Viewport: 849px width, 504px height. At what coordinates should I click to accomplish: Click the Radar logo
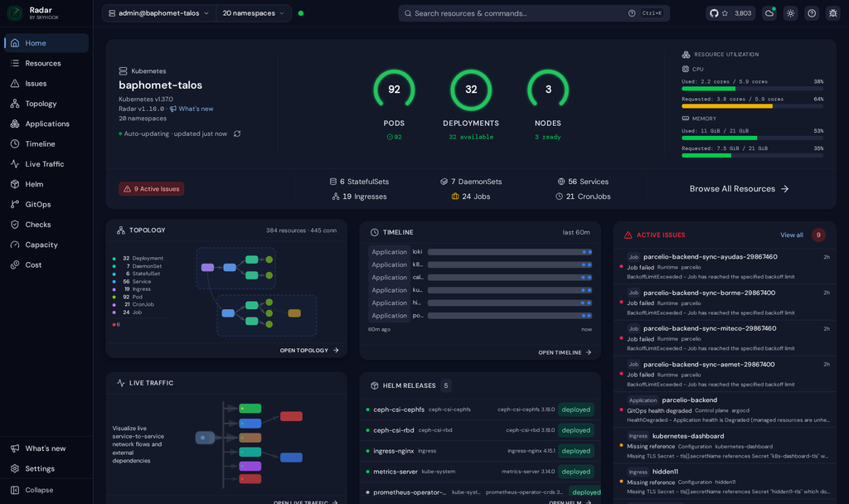click(15, 13)
